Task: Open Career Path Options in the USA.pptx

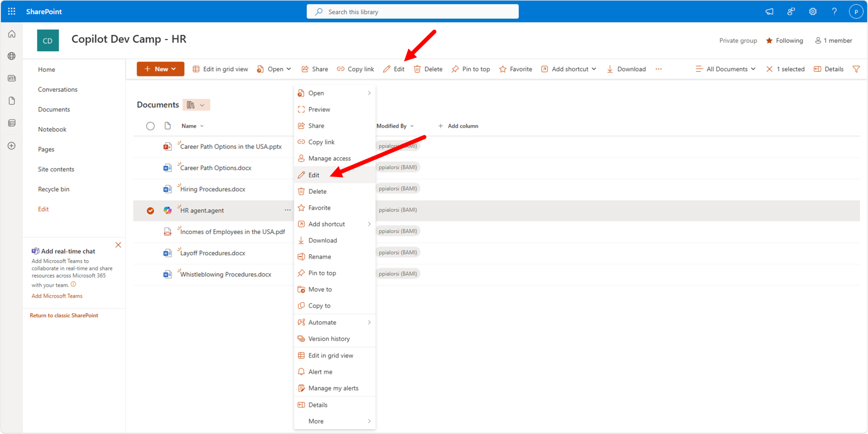Action: 231,147
